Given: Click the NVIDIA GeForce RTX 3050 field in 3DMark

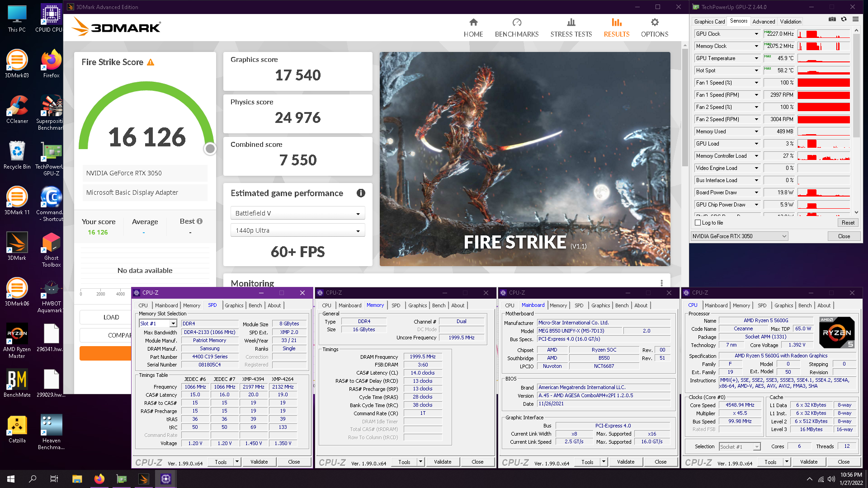Looking at the screenshot, I should tap(145, 173).
